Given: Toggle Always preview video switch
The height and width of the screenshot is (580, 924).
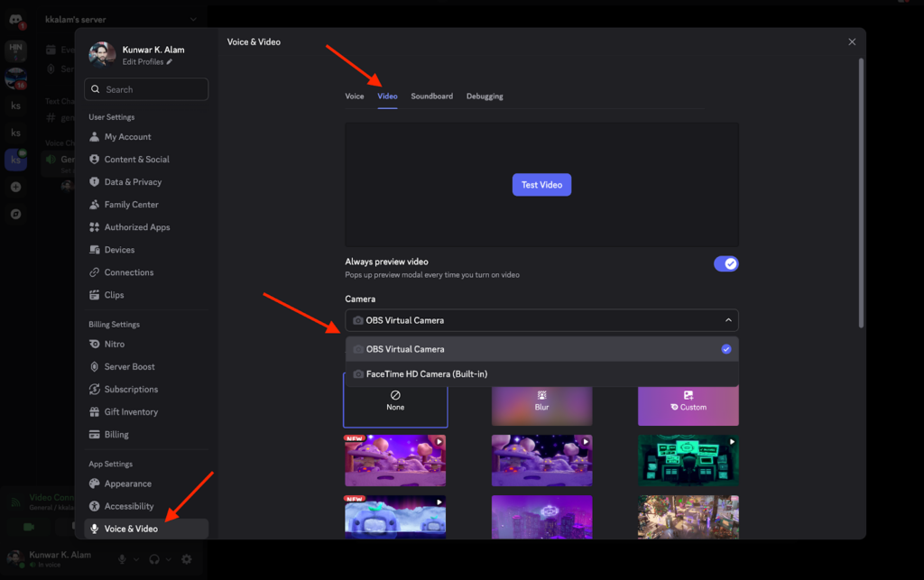Looking at the screenshot, I should (x=725, y=263).
